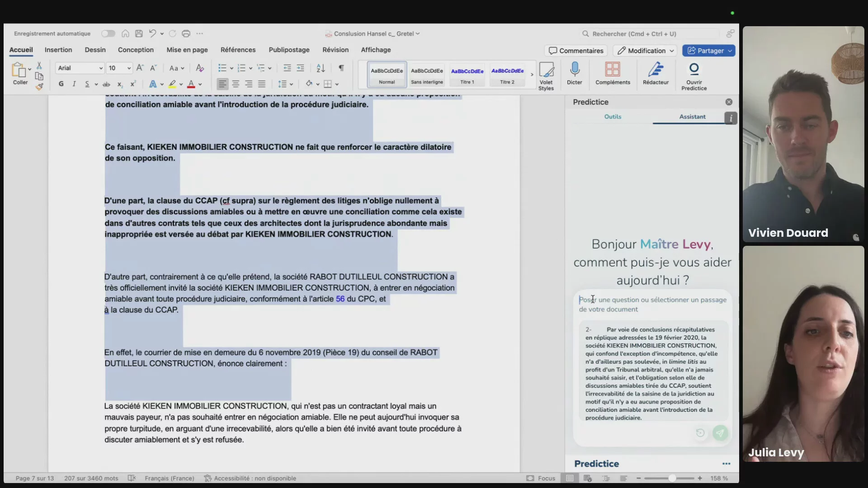
Task: Open the Modification mode dropdown
Action: click(646, 51)
